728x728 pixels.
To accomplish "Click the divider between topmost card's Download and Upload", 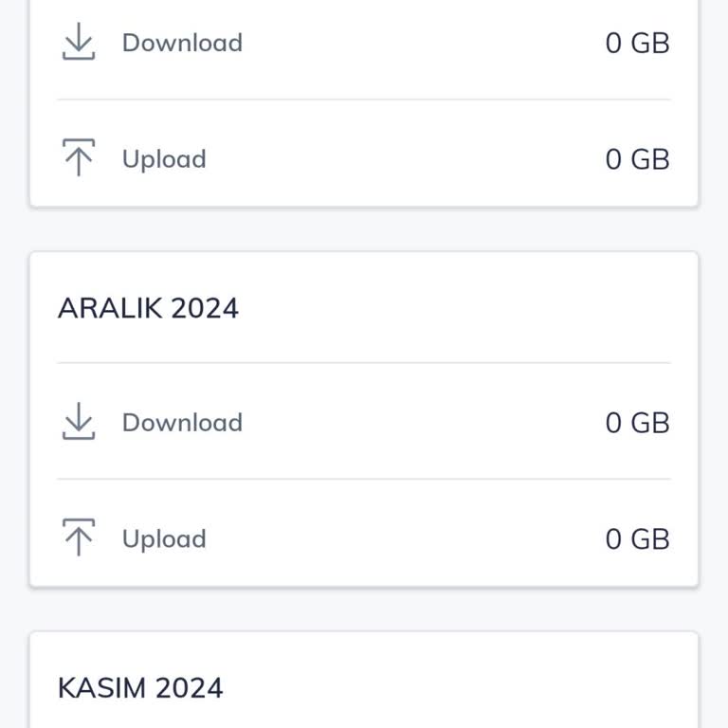I will (364, 100).
